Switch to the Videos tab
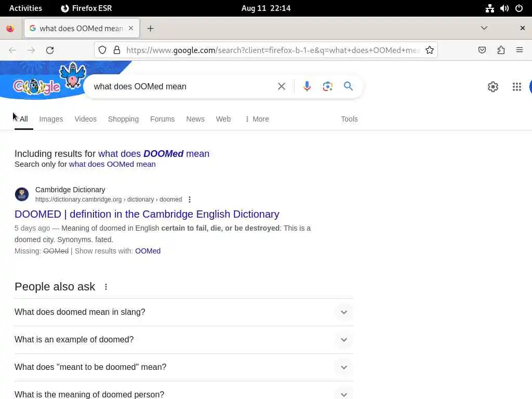532x399 pixels. pyautogui.click(x=86, y=119)
